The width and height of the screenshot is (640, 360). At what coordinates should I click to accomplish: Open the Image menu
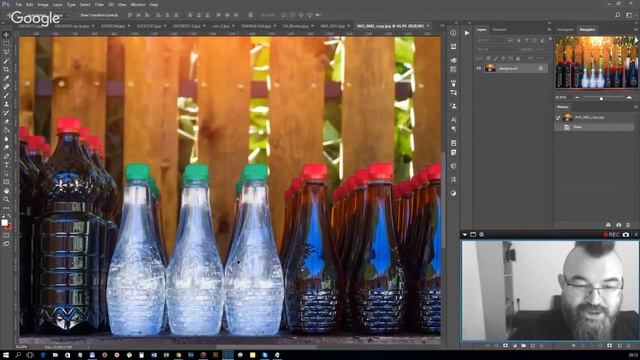[x=43, y=4]
